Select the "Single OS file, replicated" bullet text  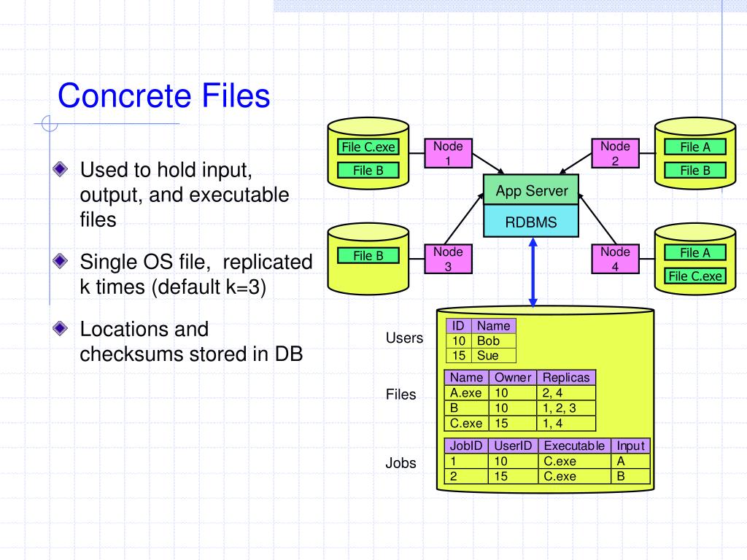(196, 274)
